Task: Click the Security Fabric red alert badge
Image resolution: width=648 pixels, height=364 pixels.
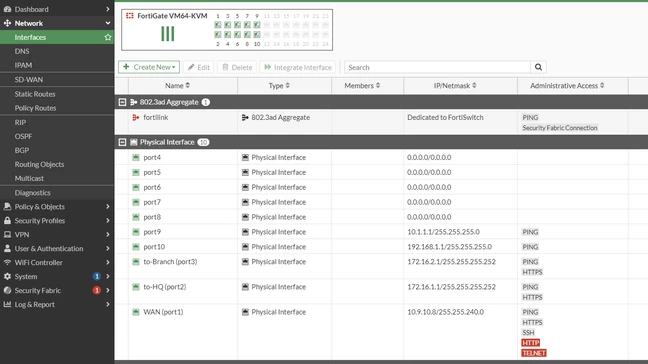Action: click(x=97, y=290)
